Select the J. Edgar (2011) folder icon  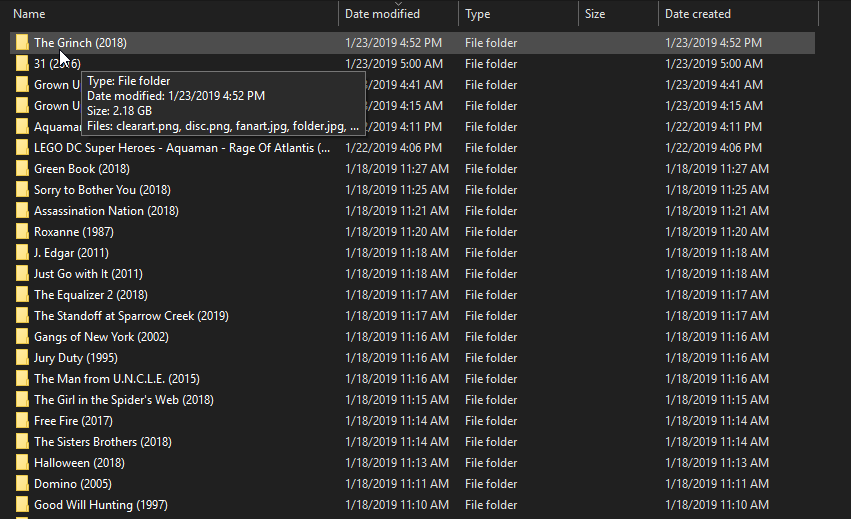click(x=22, y=253)
